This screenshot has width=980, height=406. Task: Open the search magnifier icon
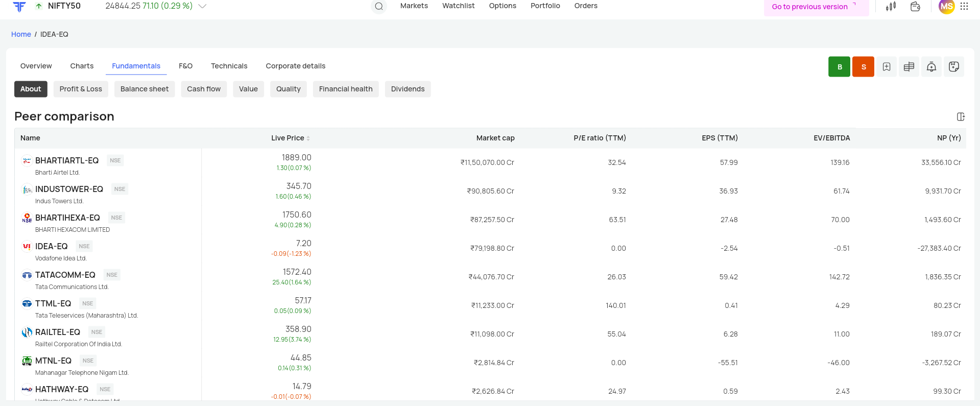coord(379,6)
